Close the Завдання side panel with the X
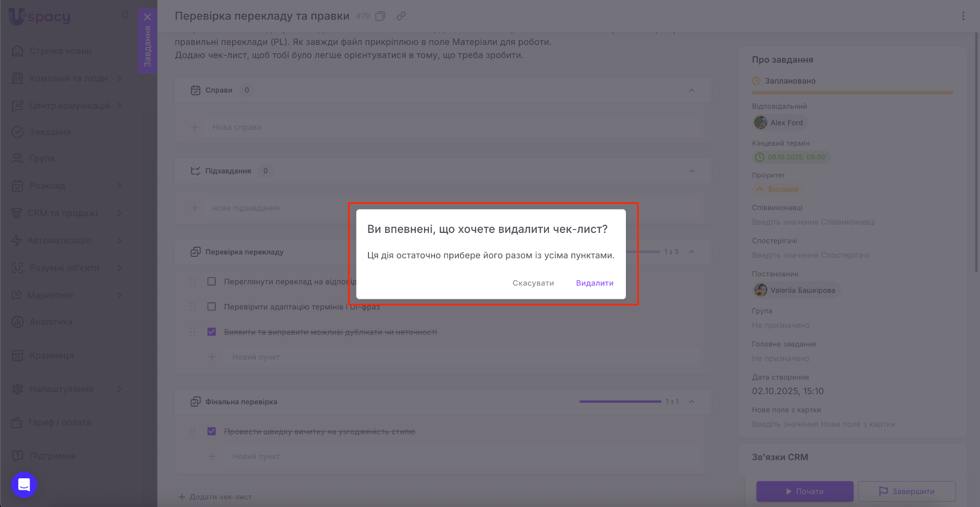This screenshot has height=507, width=980. click(x=147, y=17)
